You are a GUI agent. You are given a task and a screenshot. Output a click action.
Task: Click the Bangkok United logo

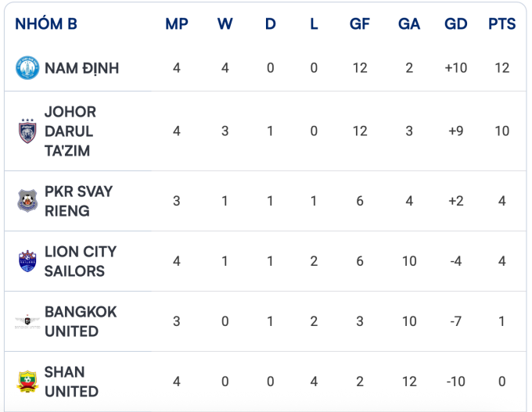(x=27, y=321)
